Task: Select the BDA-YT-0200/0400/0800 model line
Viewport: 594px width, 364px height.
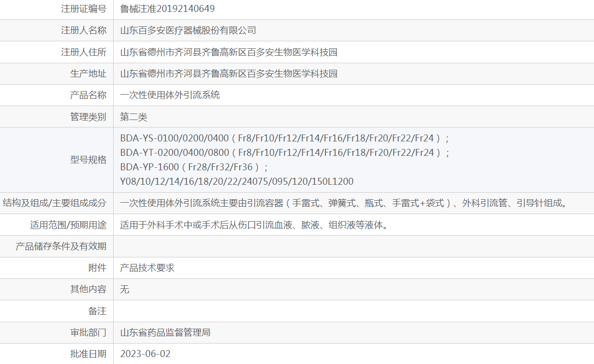Action: pyautogui.click(x=285, y=152)
